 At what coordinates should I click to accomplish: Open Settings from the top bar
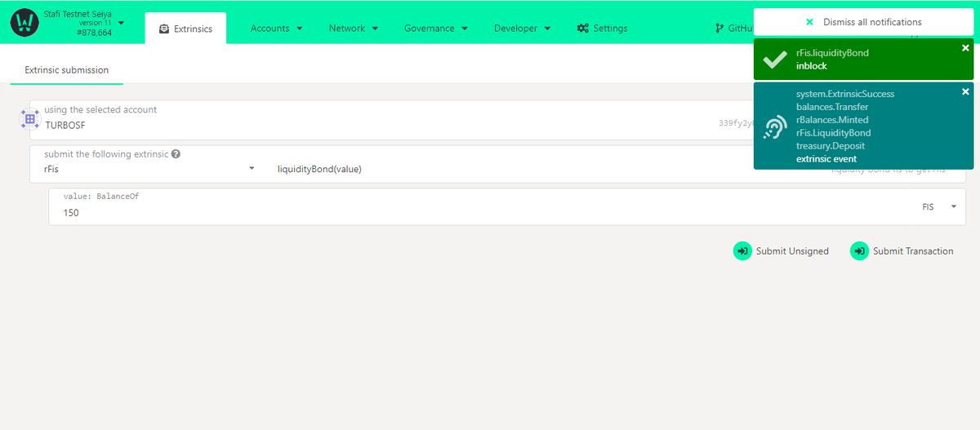click(602, 29)
